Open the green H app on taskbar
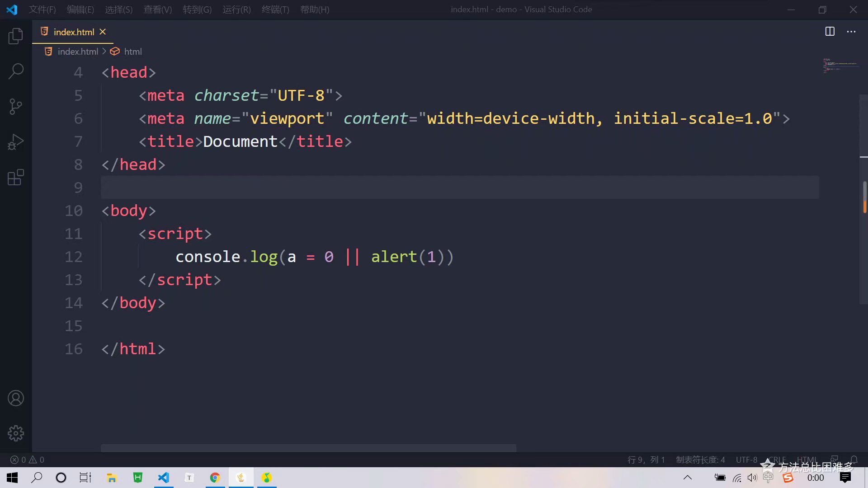 click(x=137, y=478)
